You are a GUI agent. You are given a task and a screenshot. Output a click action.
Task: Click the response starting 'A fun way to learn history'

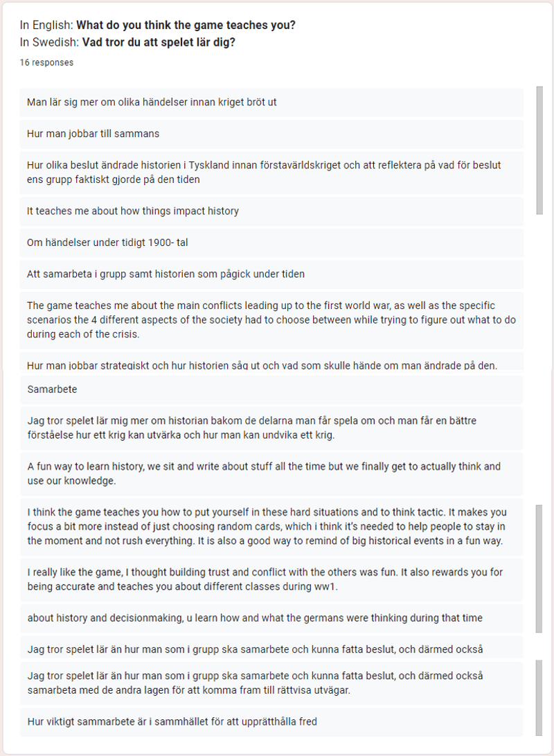(x=271, y=474)
